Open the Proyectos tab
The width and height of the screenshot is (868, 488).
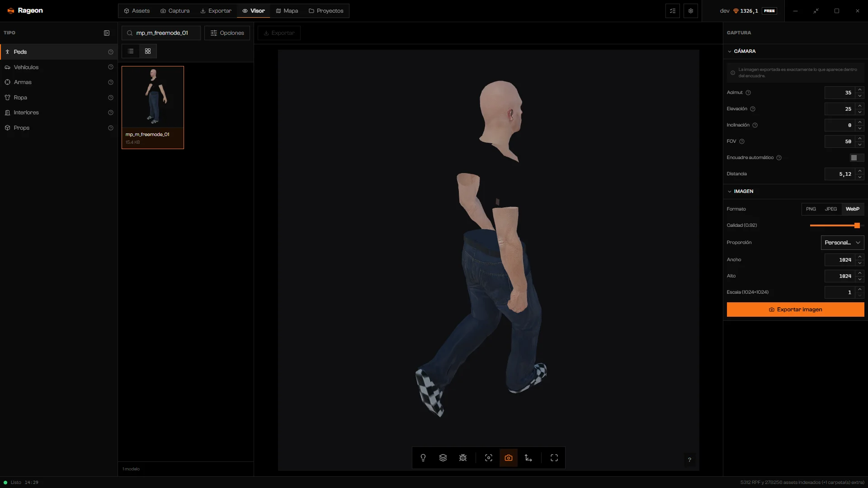(326, 11)
